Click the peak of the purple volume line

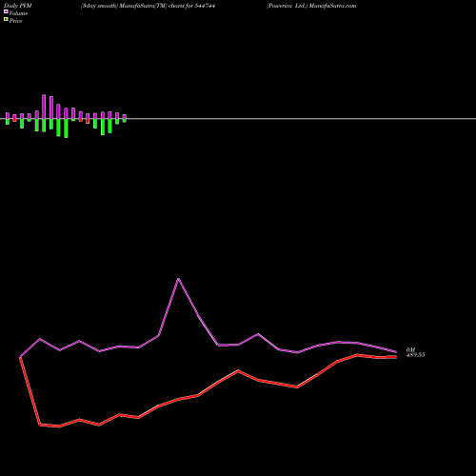point(178,279)
